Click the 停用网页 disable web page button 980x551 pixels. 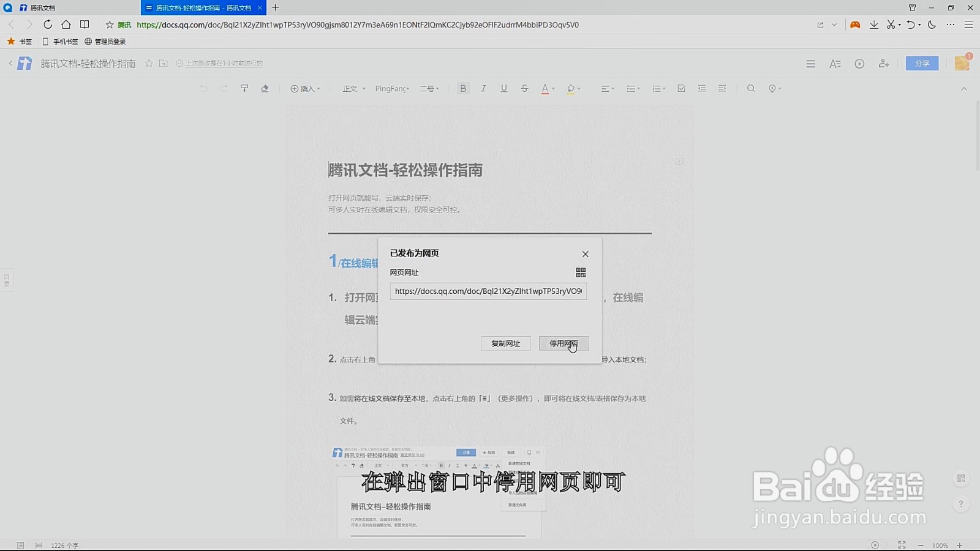tap(563, 343)
